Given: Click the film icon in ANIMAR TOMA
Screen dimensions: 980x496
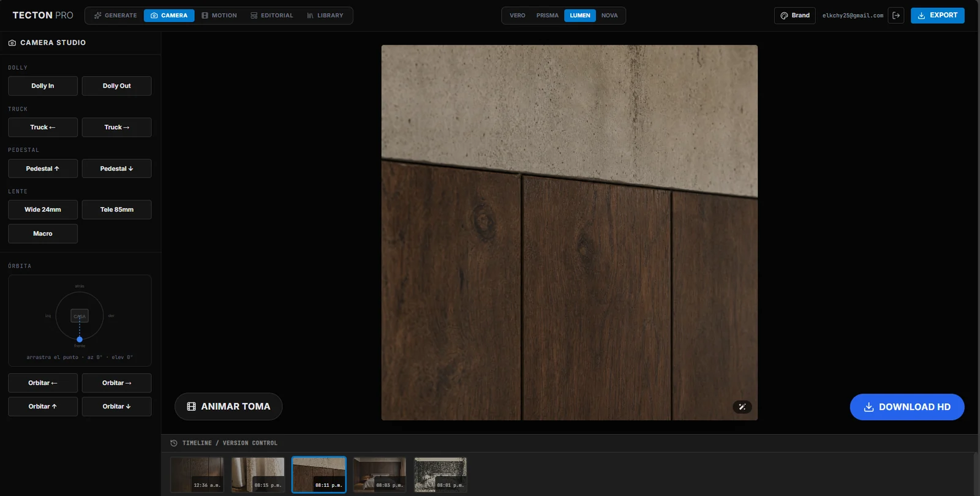Looking at the screenshot, I should click(191, 407).
